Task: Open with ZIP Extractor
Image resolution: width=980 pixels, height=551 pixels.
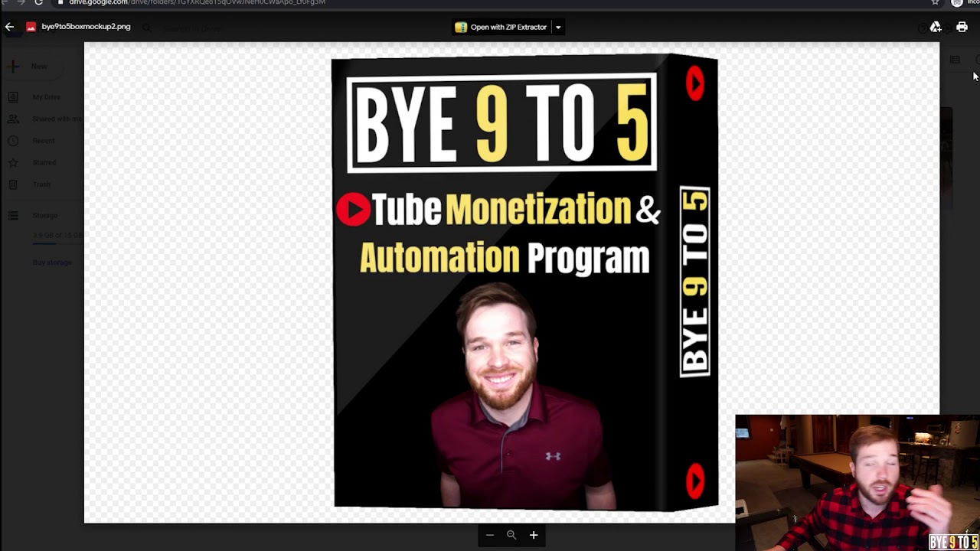Action: tap(501, 27)
